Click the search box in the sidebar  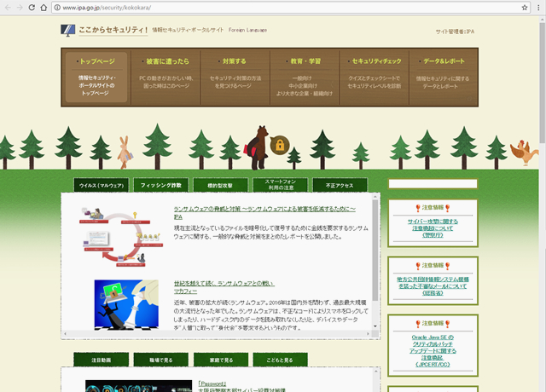pyautogui.click(x=431, y=183)
